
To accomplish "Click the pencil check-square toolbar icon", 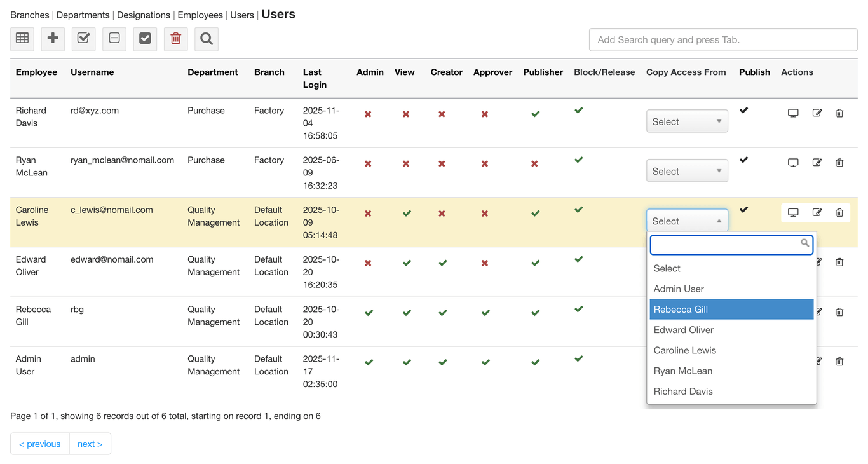I will click(x=83, y=39).
